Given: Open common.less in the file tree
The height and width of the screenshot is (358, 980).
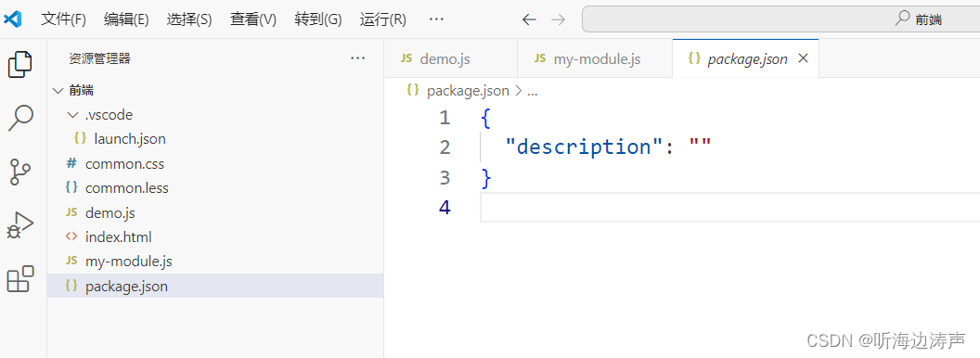Looking at the screenshot, I should coord(215,187).
